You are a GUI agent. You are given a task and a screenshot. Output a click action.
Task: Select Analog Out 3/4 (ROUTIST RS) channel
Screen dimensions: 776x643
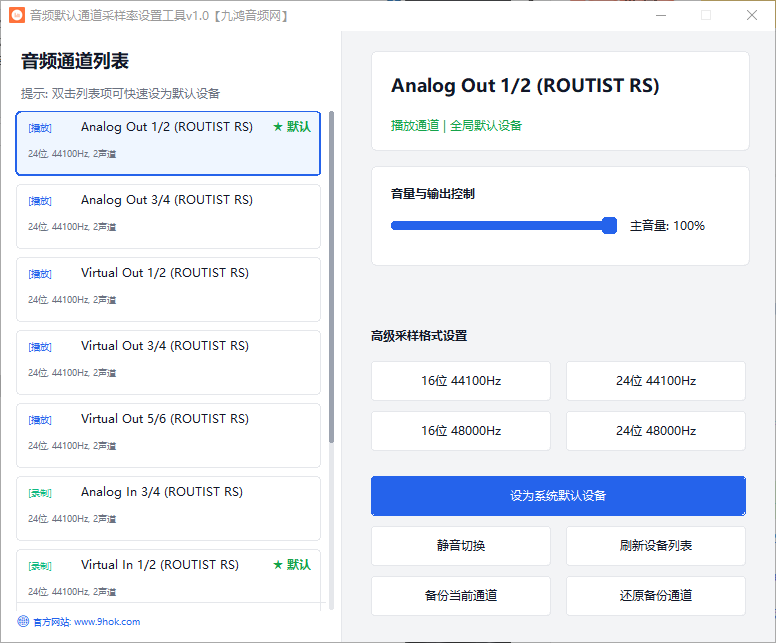point(168,216)
